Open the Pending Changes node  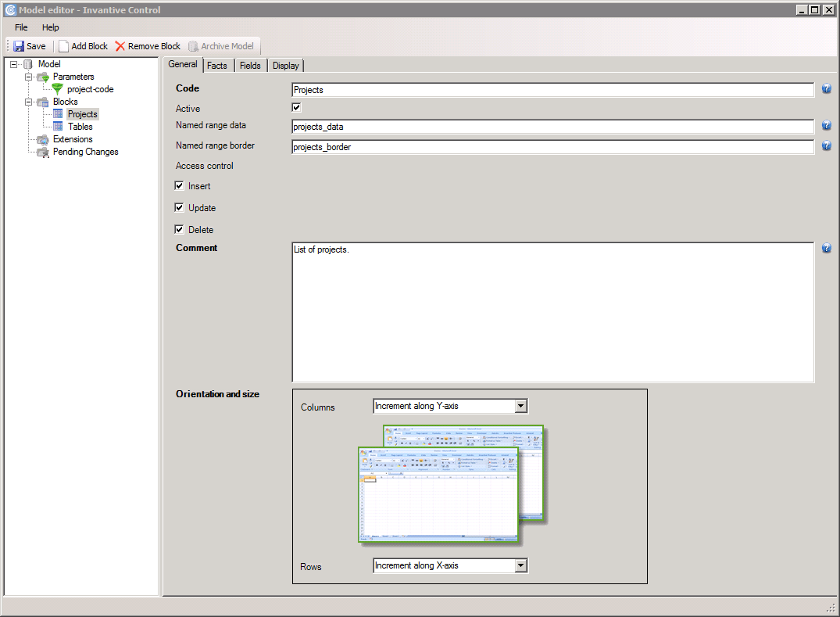(x=85, y=152)
